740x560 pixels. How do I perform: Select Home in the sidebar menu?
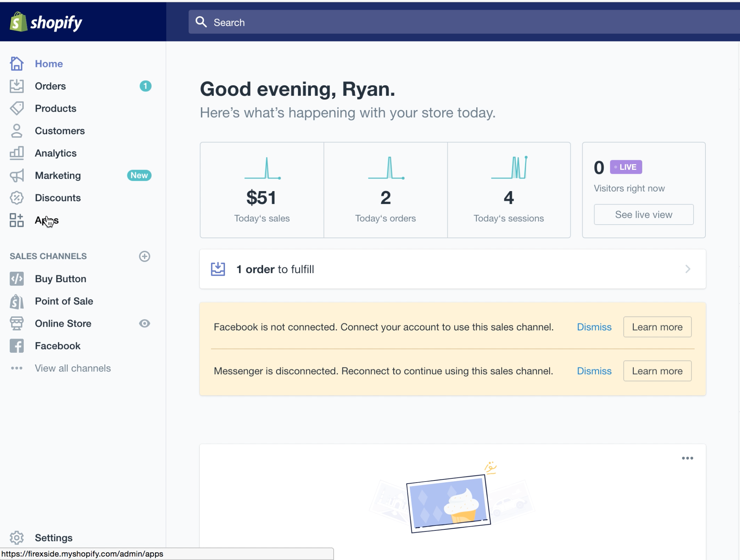pos(49,64)
